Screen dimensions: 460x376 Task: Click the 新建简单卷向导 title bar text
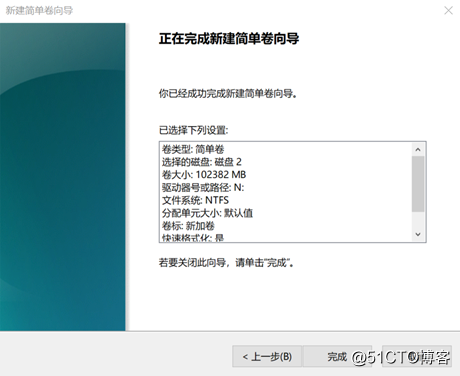point(39,10)
